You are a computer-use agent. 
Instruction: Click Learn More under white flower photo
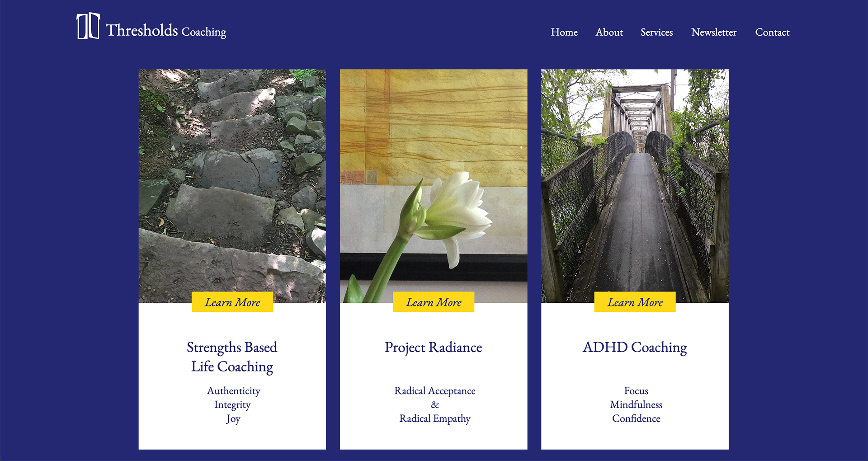434,302
